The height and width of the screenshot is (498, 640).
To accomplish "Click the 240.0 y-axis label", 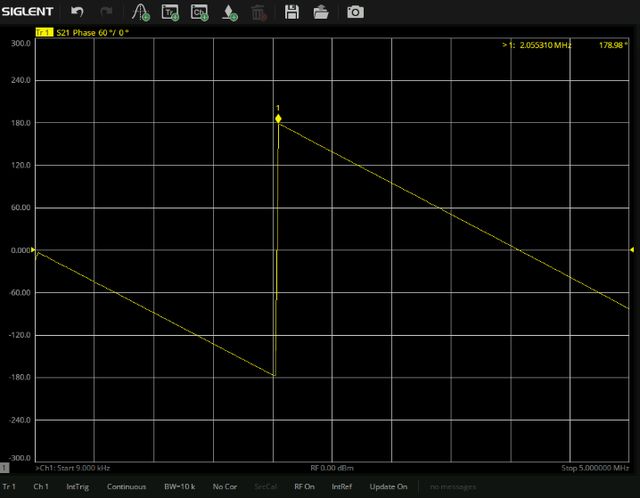I will [x=20, y=80].
